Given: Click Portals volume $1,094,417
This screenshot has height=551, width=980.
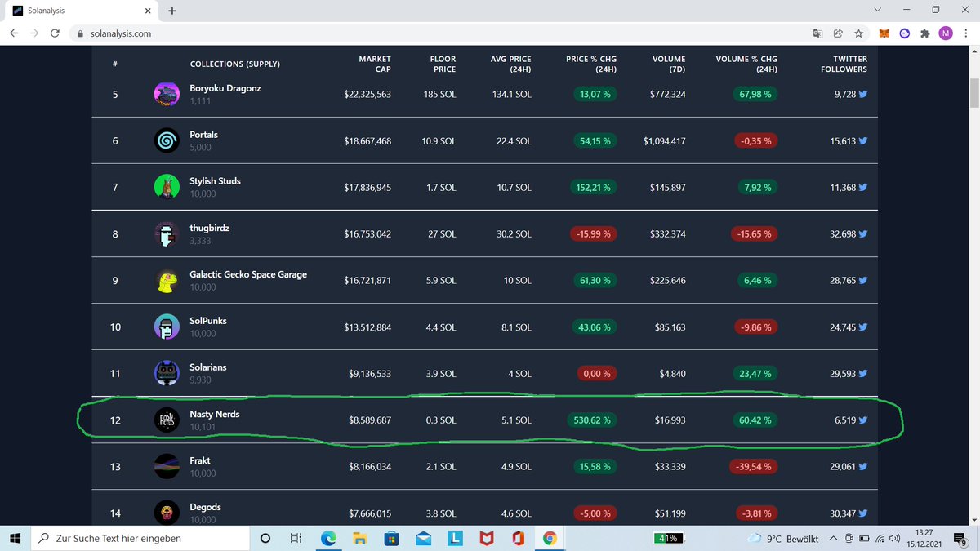Looking at the screenshot, I should [664, 141].
